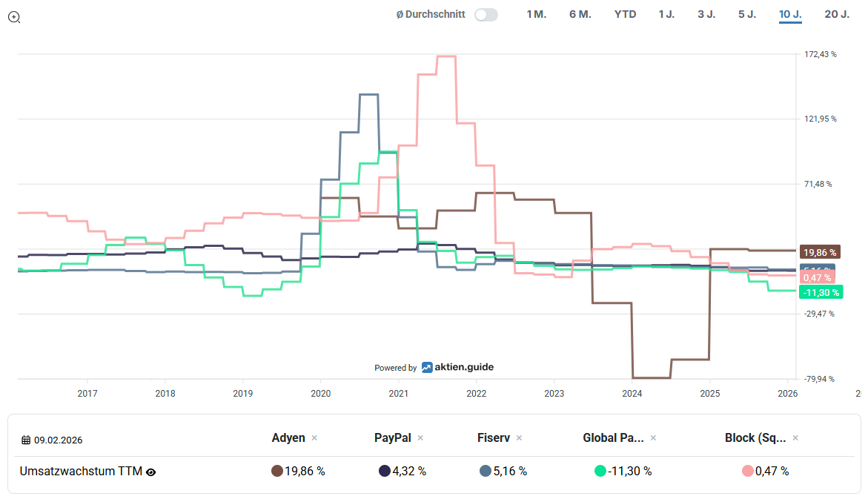Remove Global Payments with the x icon
The height and width of the screenshot is (499, 868).
653,438
